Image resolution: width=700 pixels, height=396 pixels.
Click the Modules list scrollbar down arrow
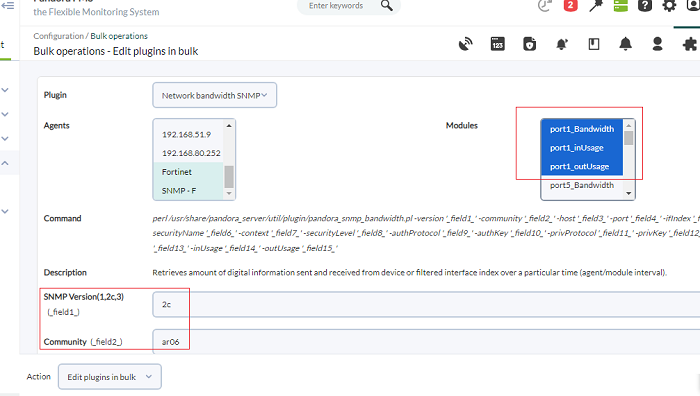click(629, 193)
